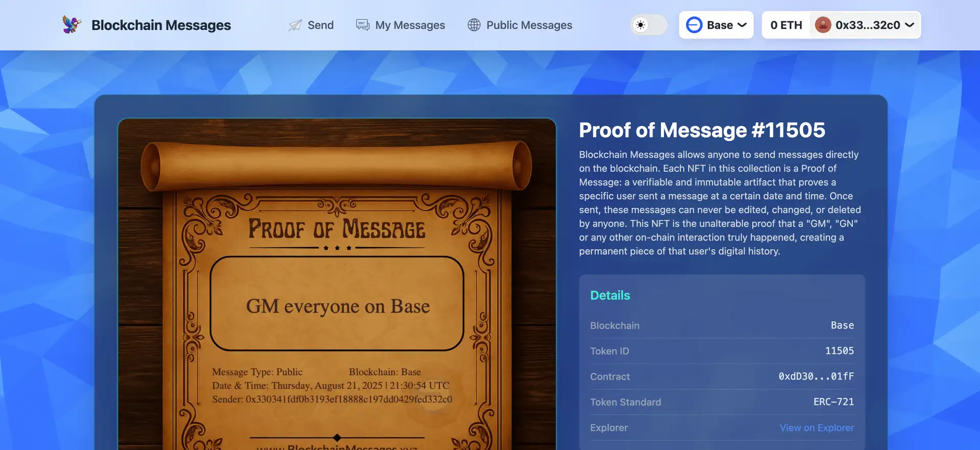Image resolution: width=980 pixels, height=450 pixels.
Task: Click the Proof of Message #11505 heading
Action: 702,130
